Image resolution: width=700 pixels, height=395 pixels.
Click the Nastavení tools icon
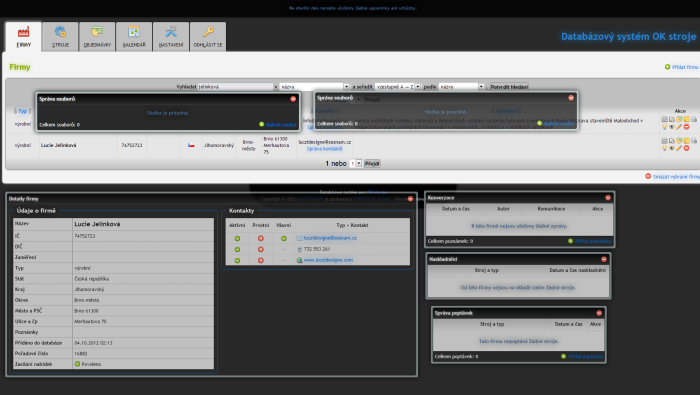pyautogui.click(x=171, y=32)
